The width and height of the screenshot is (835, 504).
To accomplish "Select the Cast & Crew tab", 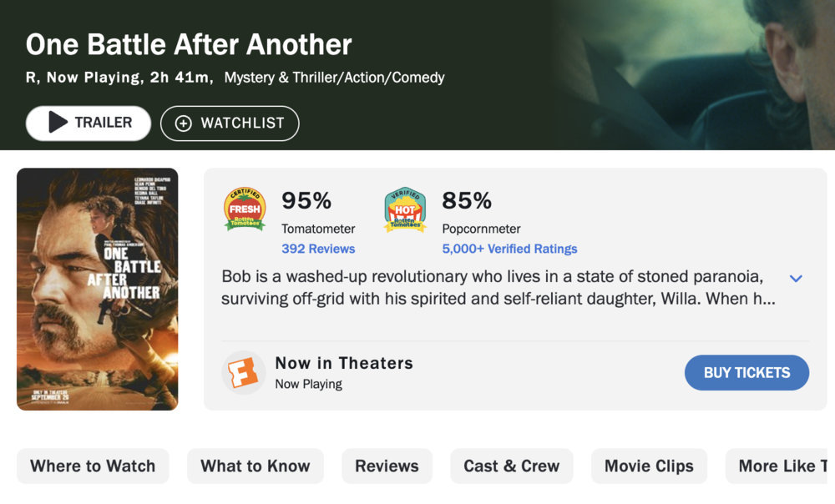I will (x=511, y=466).
